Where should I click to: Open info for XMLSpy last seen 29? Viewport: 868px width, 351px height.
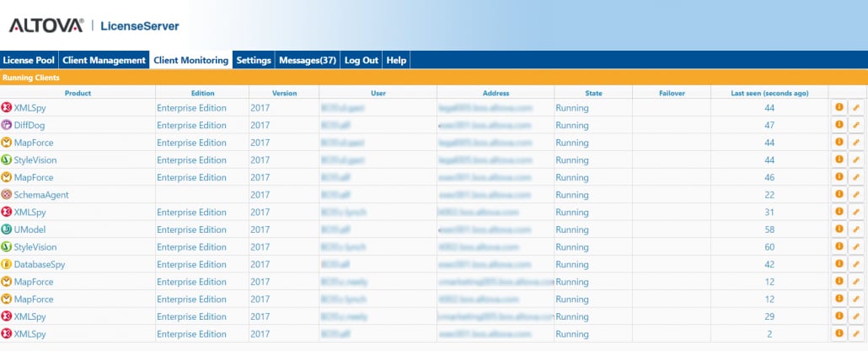tap(839, 316)
